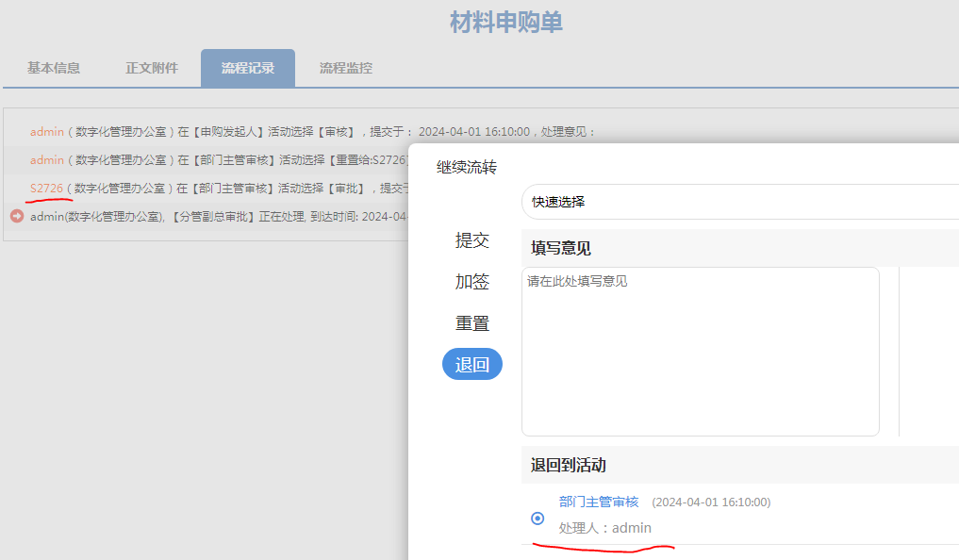
Task: Click the highlighted 退回 button
Action: pyautogui.click(x=472, y=365)
